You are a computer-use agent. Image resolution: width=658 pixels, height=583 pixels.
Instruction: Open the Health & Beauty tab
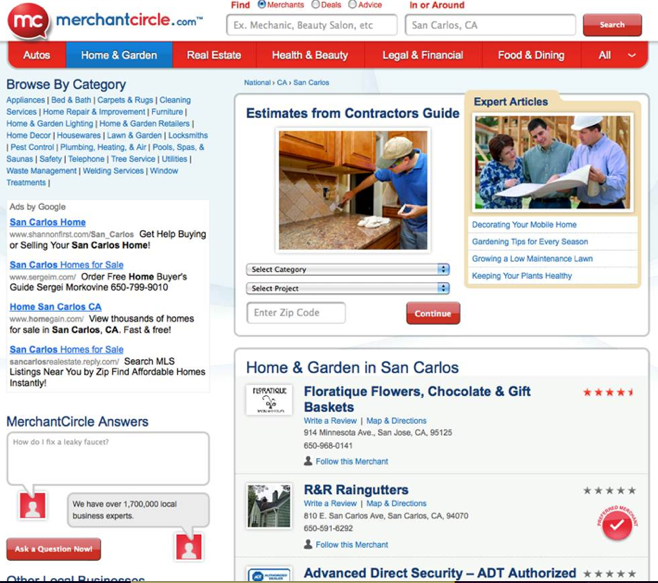click(310, 55)
